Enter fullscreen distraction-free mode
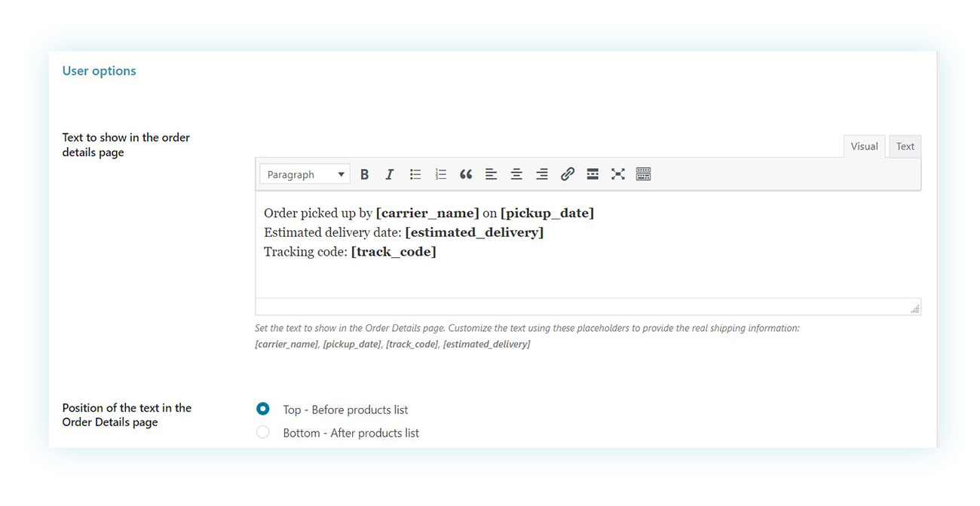980x506 pixels. pos(618,174)
